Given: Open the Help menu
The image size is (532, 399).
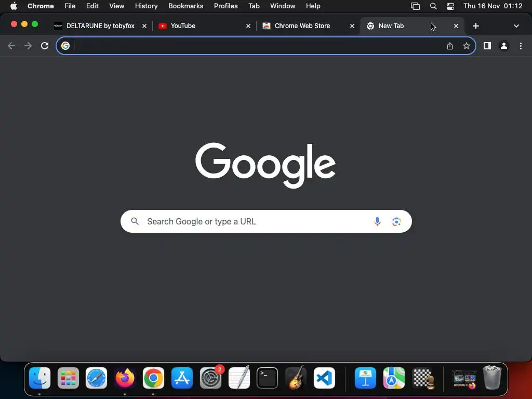Looking at the screenshot, I should [x=313, y=6].
